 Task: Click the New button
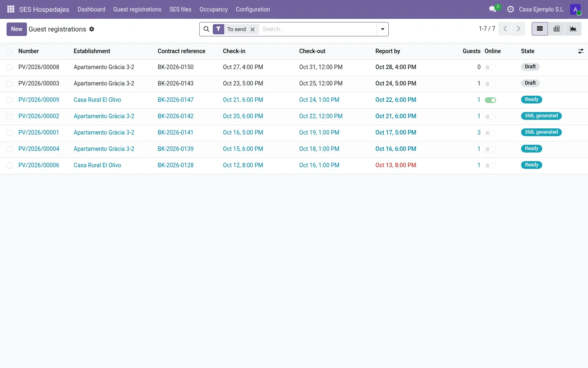point(17,29)
